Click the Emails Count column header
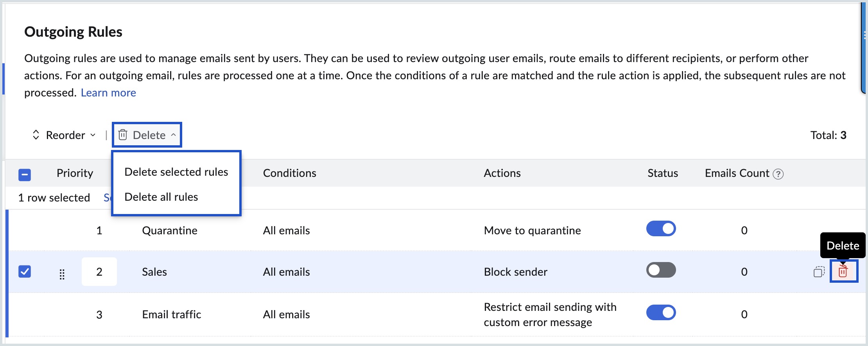Image resolution: width=868 pixels, height=346 pixels. pyautogui.click(x=737, y=173)
